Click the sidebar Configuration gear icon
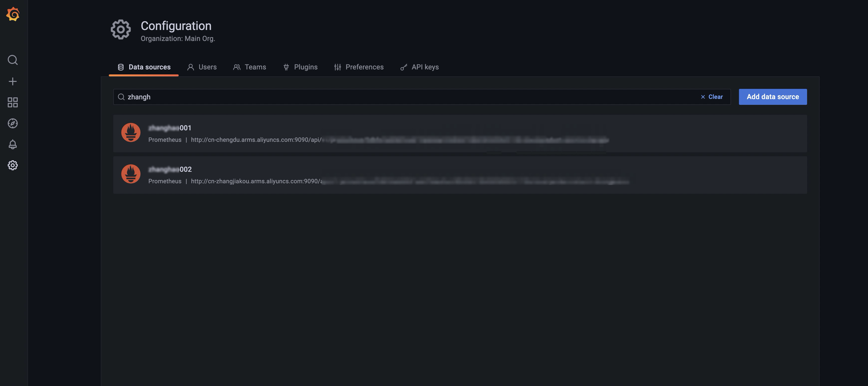Image resolution: width=868 pixels, height=386 pixels. click(x=13, y=165)
